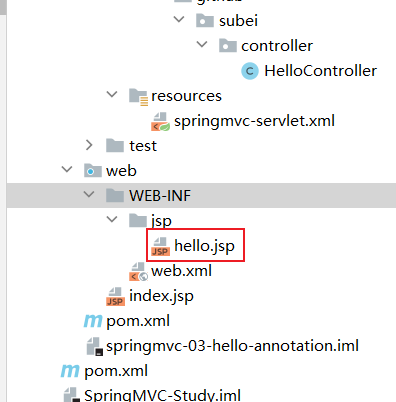Select SpringMVC-Study.iml file
396x402 pixels.
click(x=162, y=396)
